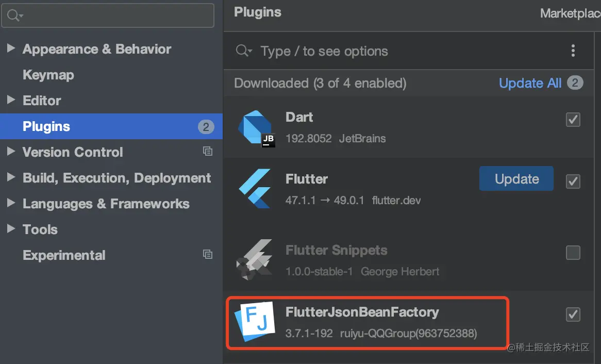Click the 1.0.0-stable-1 version text
The image size is (601, 364).
click(x=319, y=272)
